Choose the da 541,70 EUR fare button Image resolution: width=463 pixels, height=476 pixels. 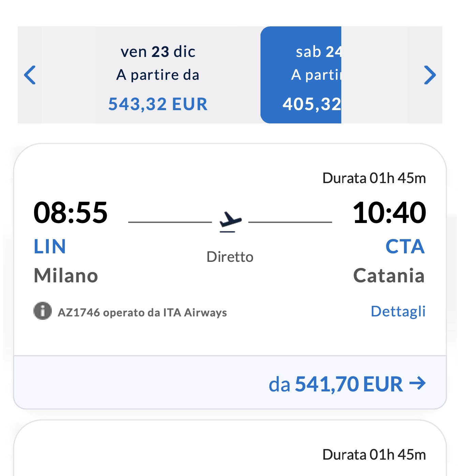pos(347,384)
